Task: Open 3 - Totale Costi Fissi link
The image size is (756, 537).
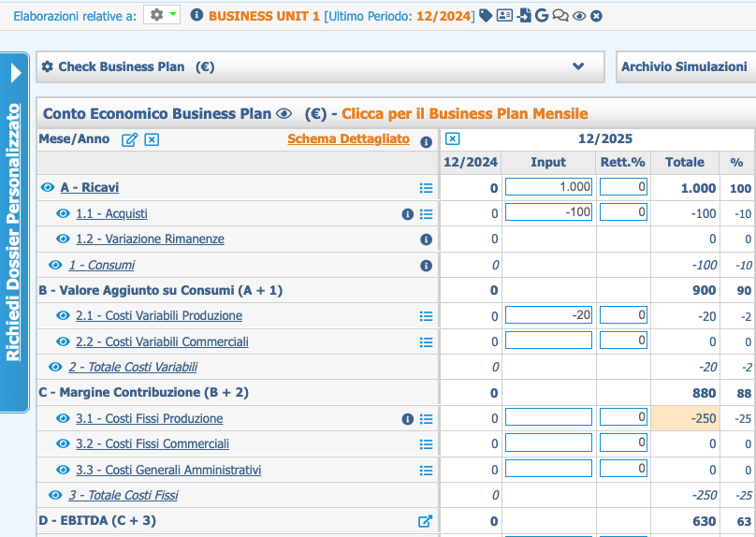Action: [x=124, y=496]
